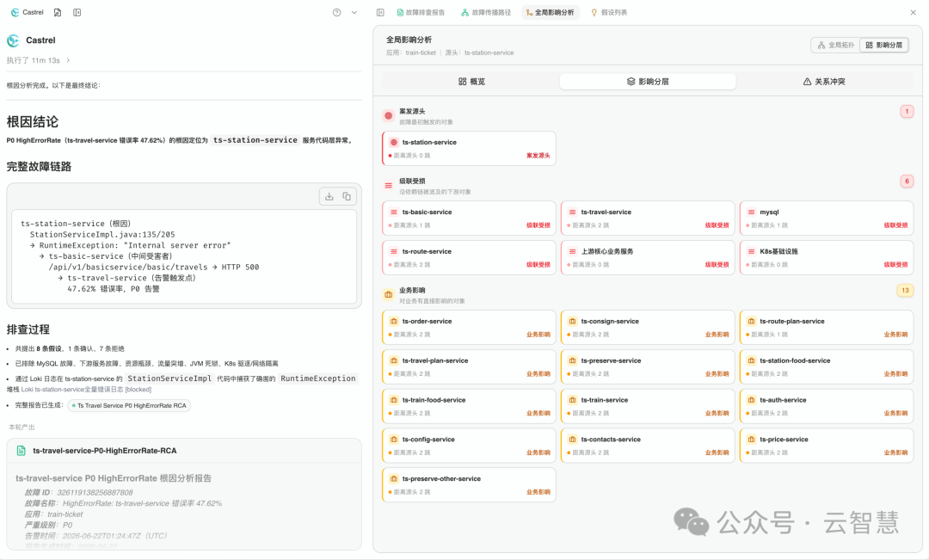Toggle the sidebar panel icon in top bar
This screenshot has height=560, width=929.
tap(77, 12)
